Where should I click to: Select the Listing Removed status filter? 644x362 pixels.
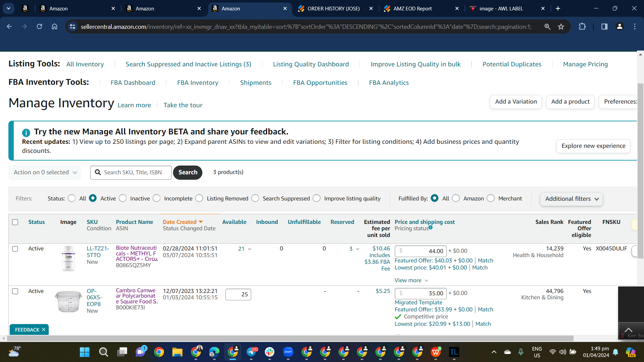pyautogui.click(x=199, y=198)
